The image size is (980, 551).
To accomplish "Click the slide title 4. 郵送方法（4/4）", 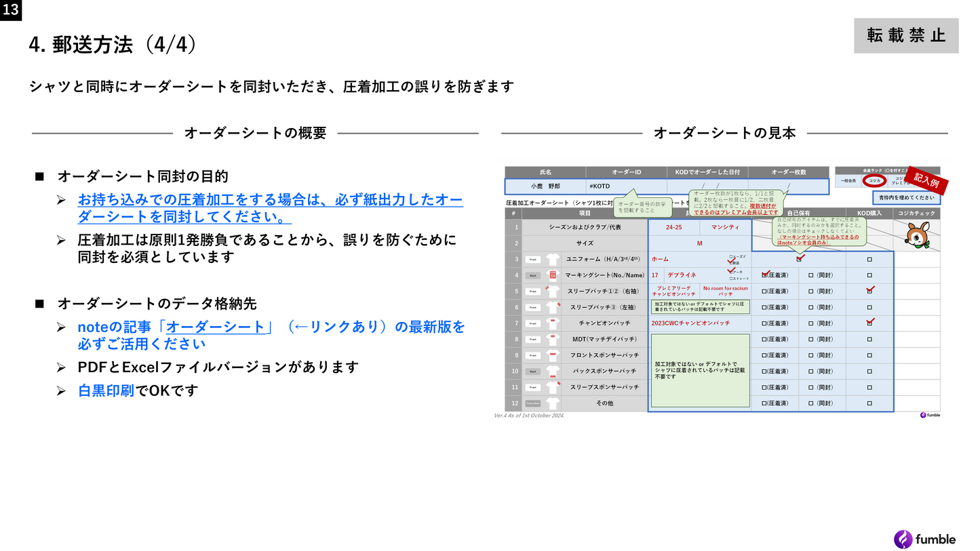I will 113,45.
